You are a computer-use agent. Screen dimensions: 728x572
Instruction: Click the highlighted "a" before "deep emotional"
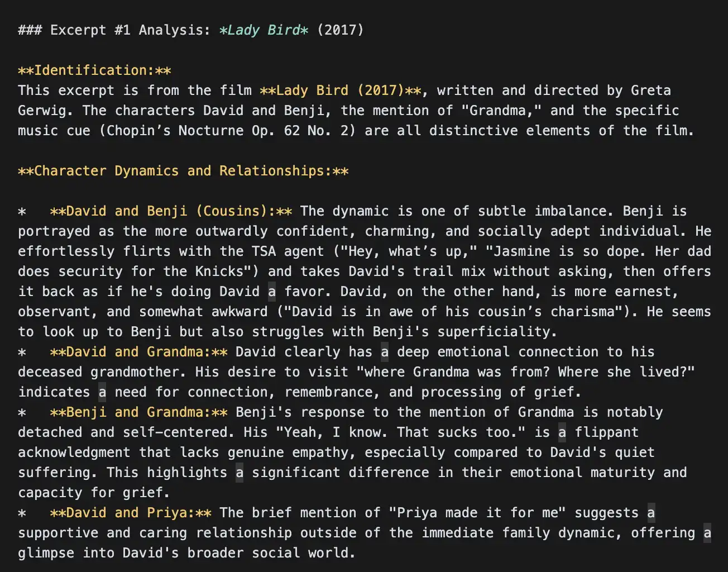coord(385,352)
